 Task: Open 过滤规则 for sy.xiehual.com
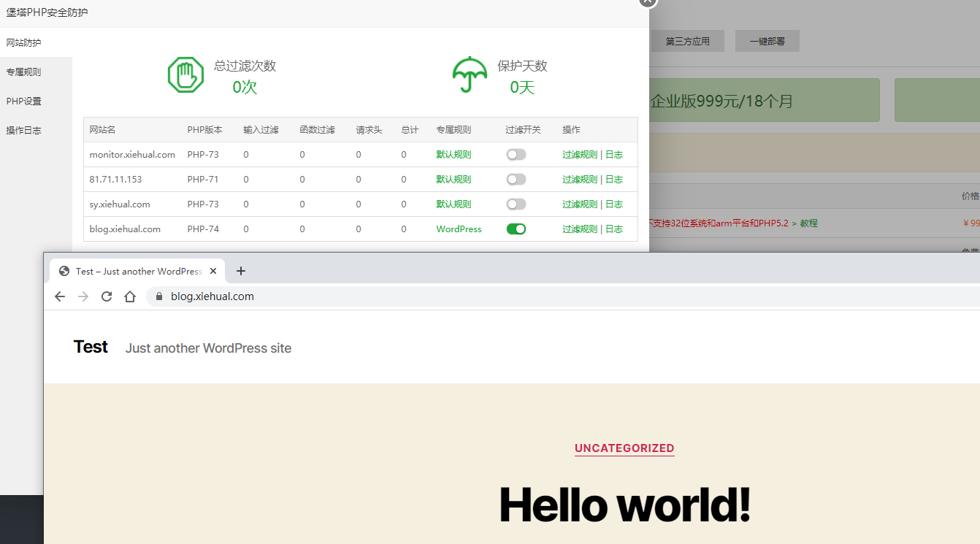[x=580, y=204]
